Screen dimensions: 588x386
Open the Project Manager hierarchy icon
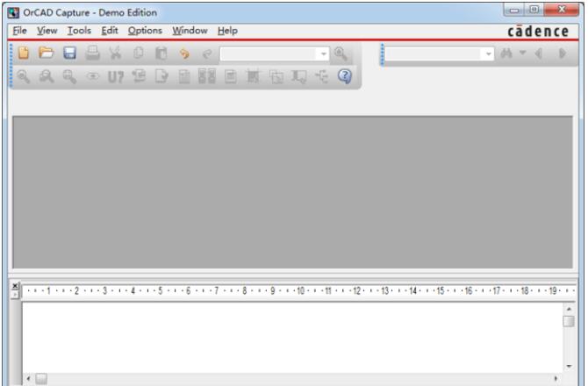pos(322,76)
